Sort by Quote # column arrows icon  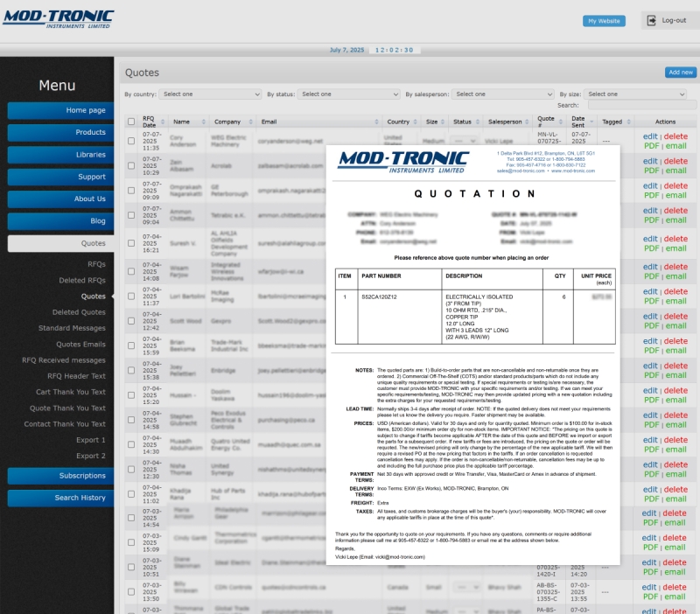(x=561, y=122)
